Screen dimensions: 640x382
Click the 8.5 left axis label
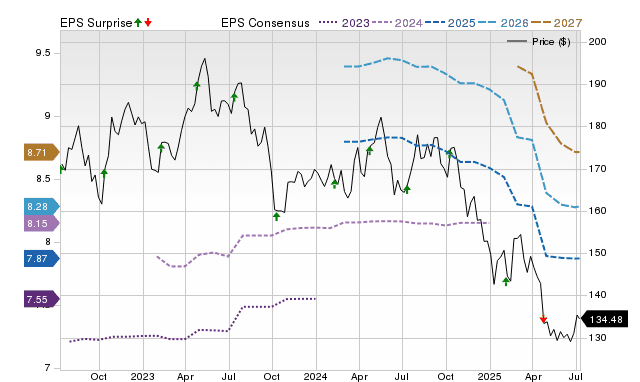click(x=43, y=179)
